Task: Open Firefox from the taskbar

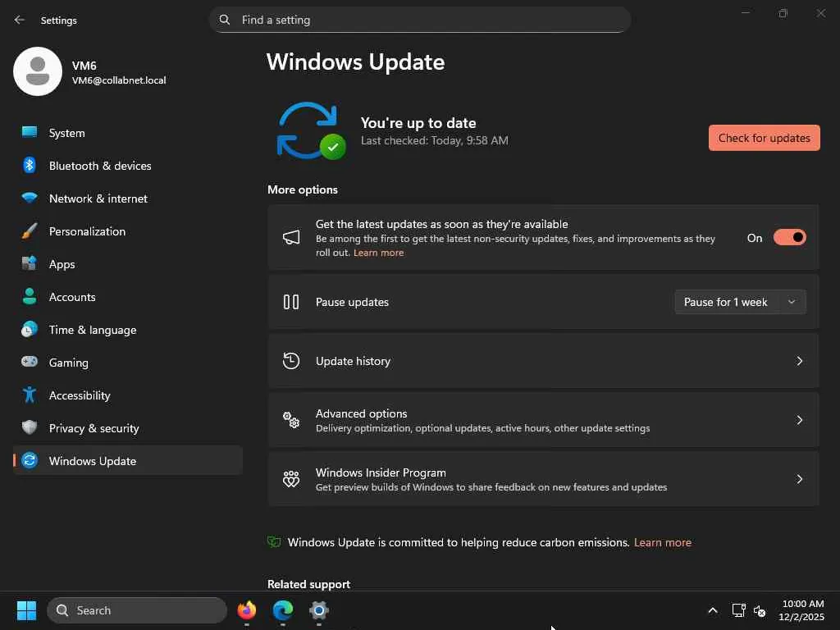Action: coord(246,610)
